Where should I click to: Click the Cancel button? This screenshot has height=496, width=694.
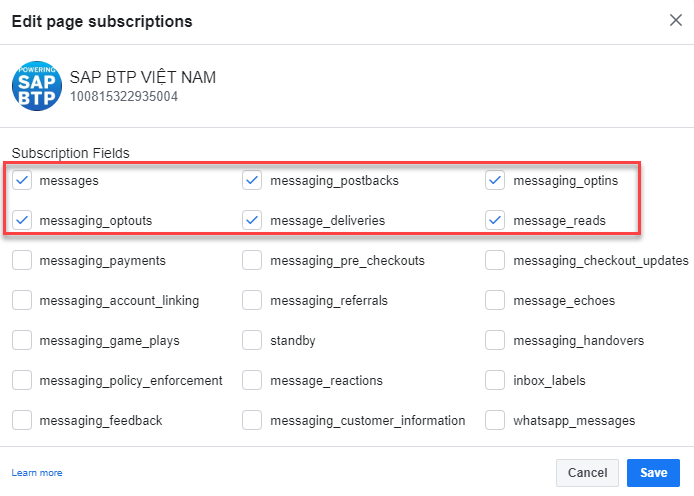(x=587, y=473)
